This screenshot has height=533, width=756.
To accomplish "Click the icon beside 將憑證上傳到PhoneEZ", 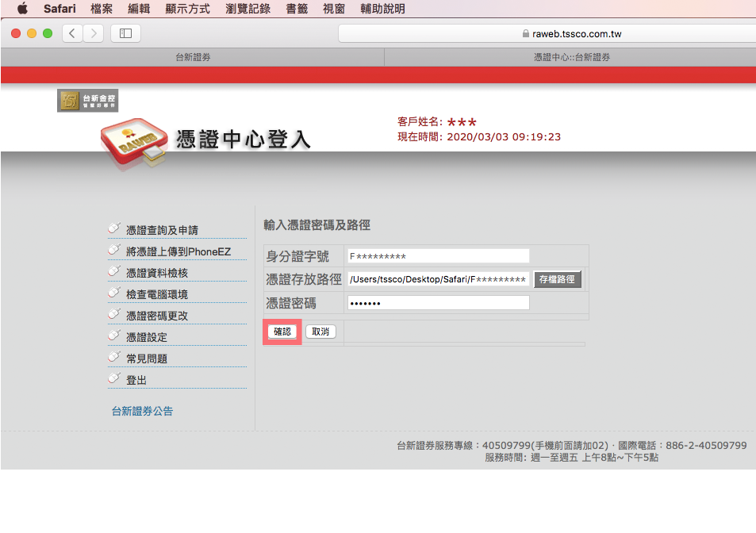I will (114, 249).
